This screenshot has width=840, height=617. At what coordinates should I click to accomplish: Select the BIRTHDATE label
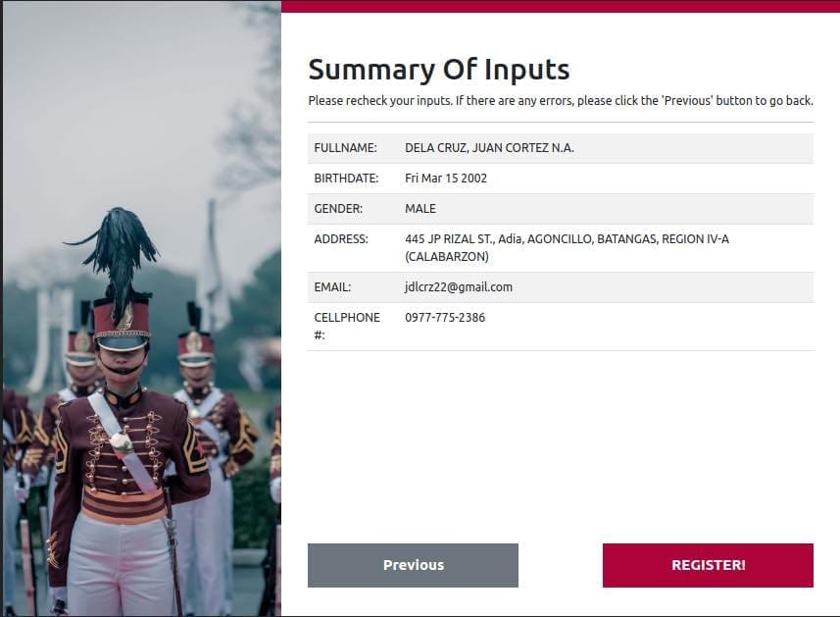(346, 179)
